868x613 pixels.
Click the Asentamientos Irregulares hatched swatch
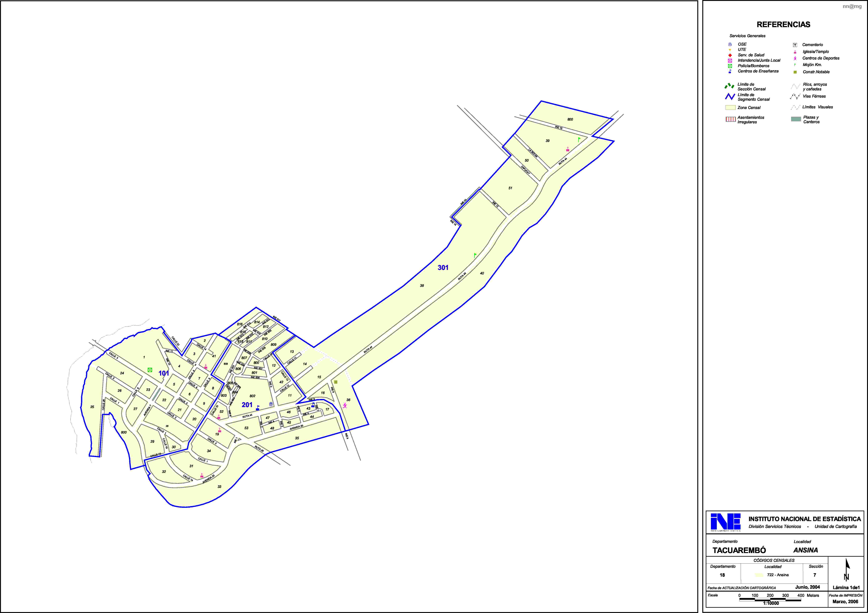pos(730,119)
